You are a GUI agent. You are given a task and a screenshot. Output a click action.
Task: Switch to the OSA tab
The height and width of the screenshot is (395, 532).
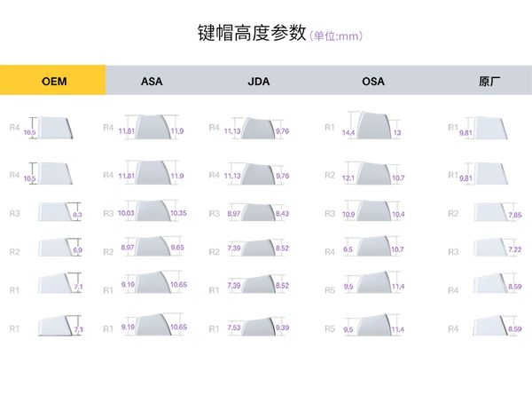click(373, 81)
